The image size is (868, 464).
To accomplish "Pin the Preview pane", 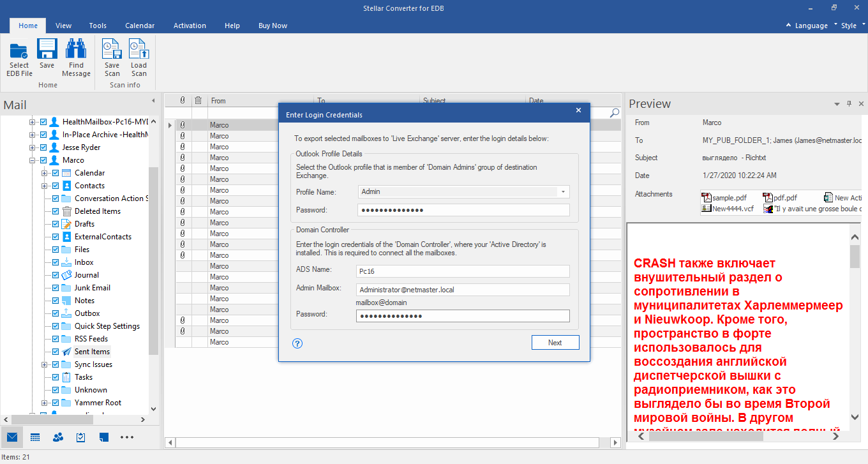I will (849, 103).
